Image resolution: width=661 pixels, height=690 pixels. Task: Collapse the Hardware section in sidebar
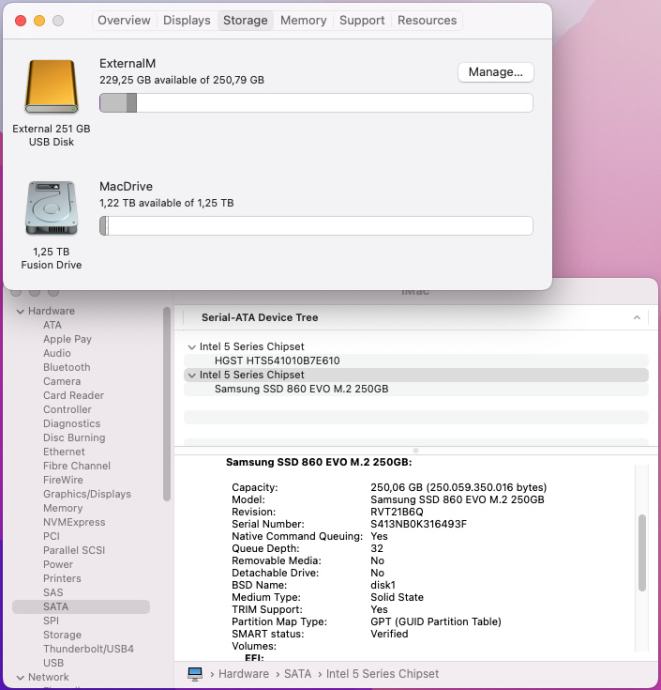click(x=20, y=311)
